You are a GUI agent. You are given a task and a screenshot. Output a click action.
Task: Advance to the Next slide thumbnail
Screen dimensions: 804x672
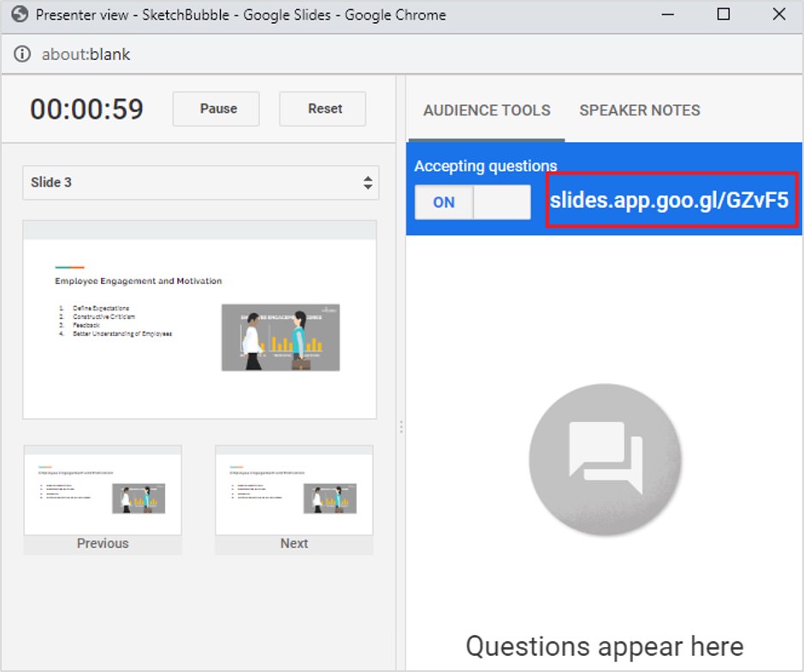pos(294,500)
